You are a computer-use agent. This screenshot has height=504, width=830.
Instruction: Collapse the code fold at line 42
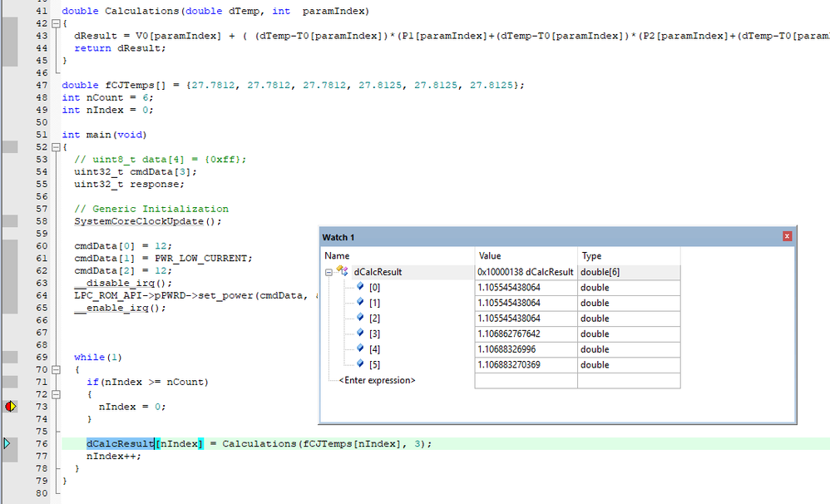pyautogui.click(x=56, y=23)
